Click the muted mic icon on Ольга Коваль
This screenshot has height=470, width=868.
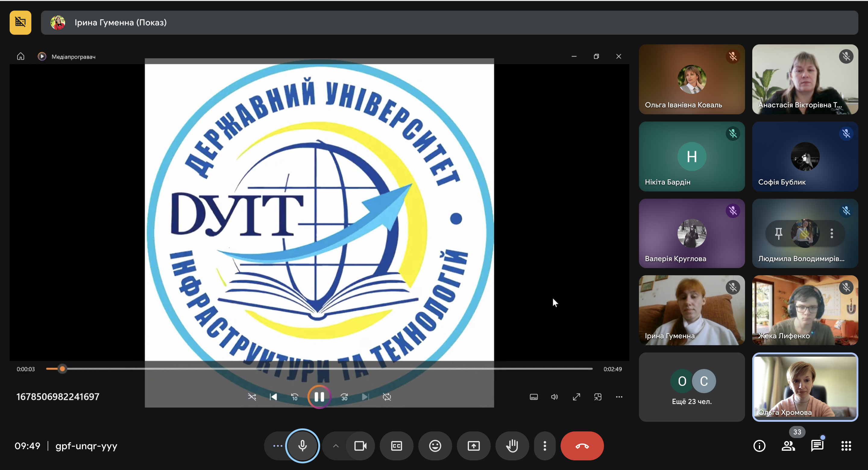point(733,56)
